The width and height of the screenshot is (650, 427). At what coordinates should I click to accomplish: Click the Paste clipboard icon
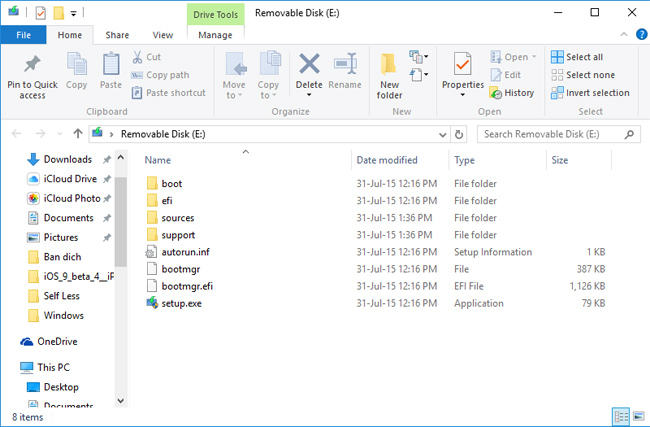[111, 64]
